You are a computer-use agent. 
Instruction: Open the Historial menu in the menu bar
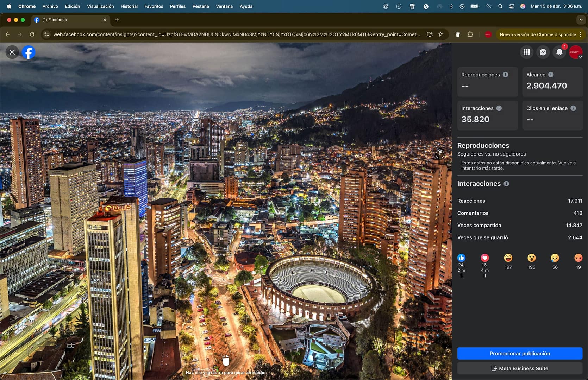click(129, 6)
